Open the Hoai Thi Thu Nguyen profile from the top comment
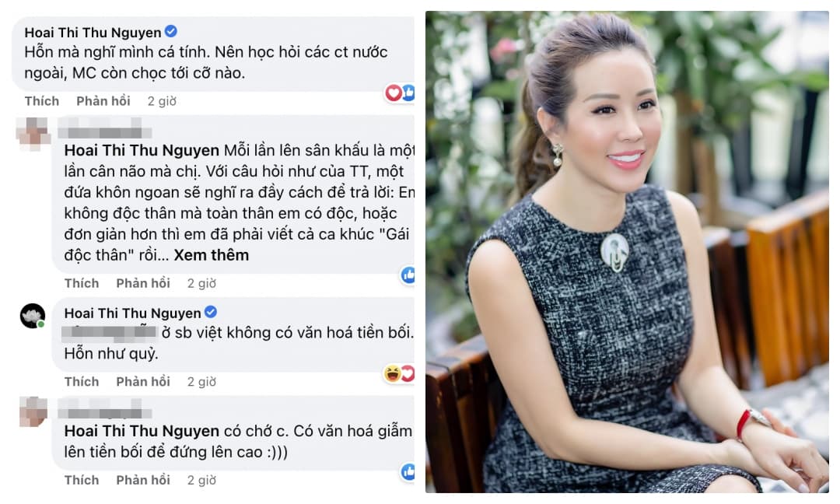Viewport: 840px width, 504px height. 93,33
